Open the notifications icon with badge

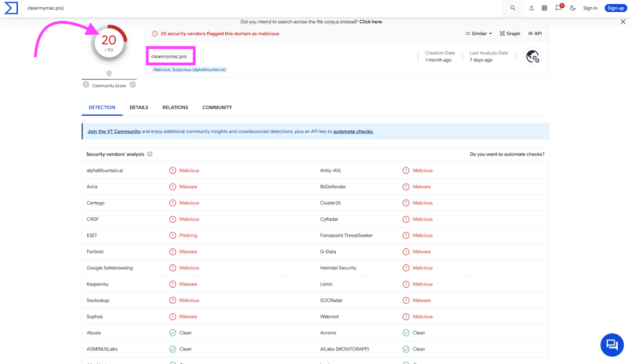click(x=558, y=8)
